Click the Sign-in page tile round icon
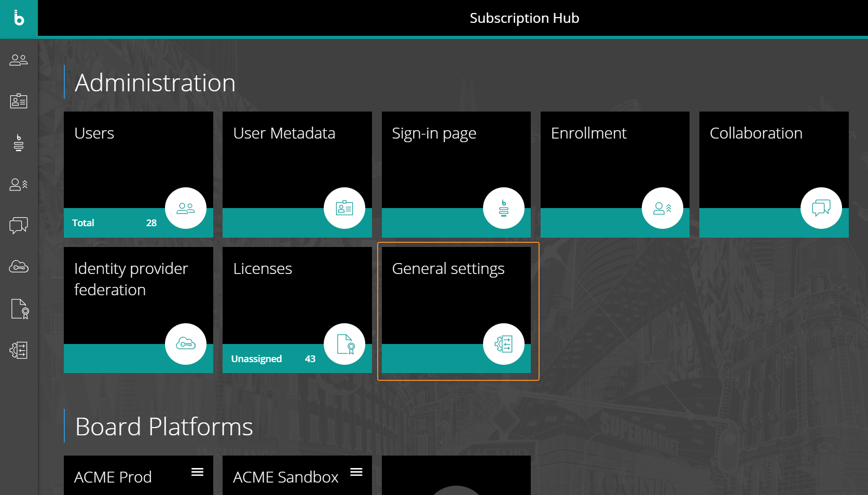The height and width of the screenshot is (495, 868). pyautogui.click(x=503, y=208)
